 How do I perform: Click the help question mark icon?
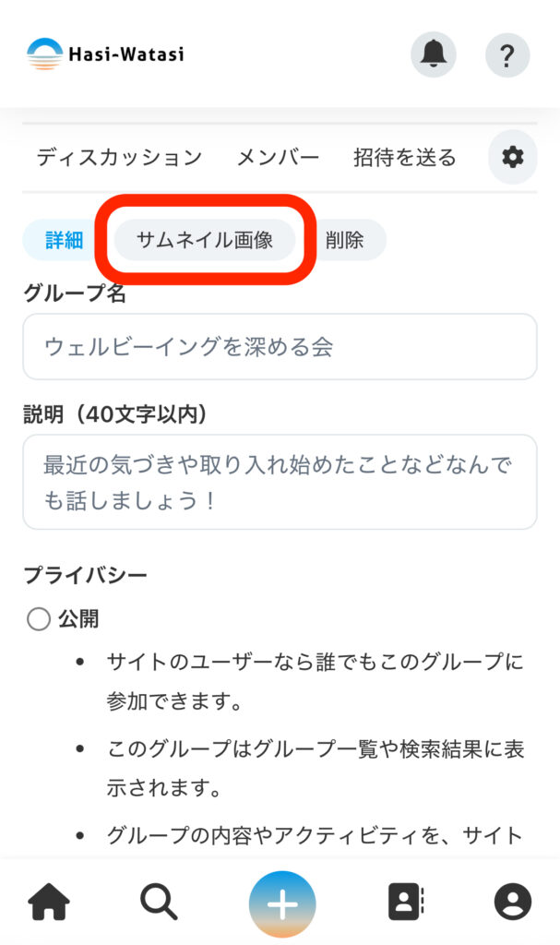coord(506,54)
